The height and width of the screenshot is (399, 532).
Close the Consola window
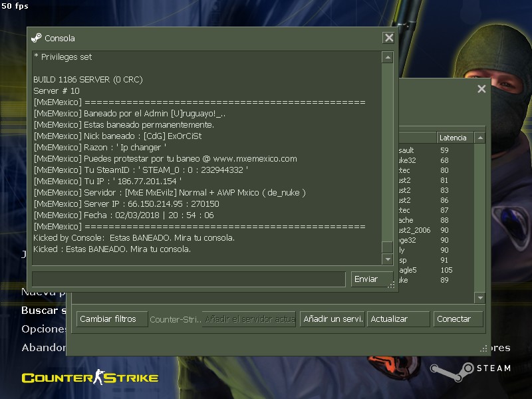[x=389, y=38]
